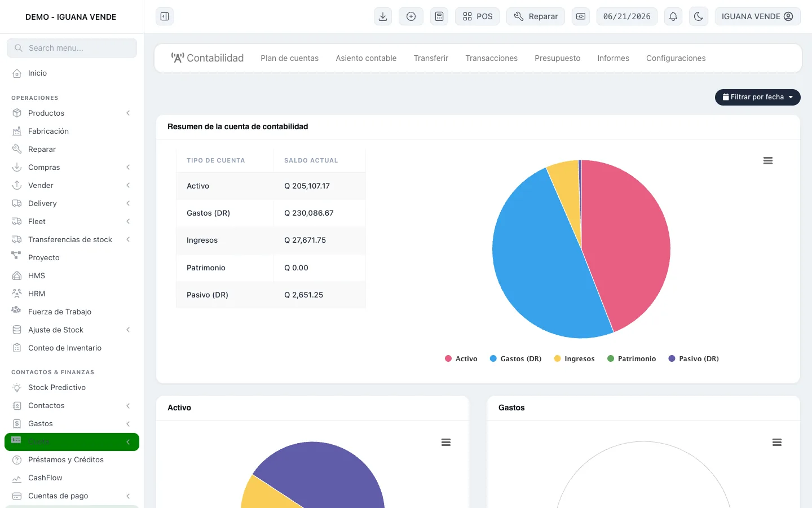Open Conteo de Inventario clipboard icon
The width and height of the screenshot is (812, 508).
pos(17,348)
